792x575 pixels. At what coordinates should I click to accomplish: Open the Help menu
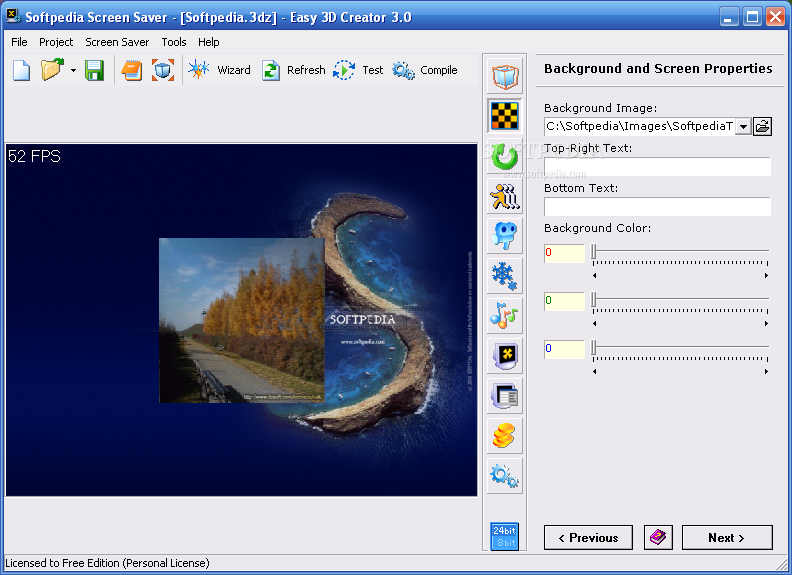(209, 42)
